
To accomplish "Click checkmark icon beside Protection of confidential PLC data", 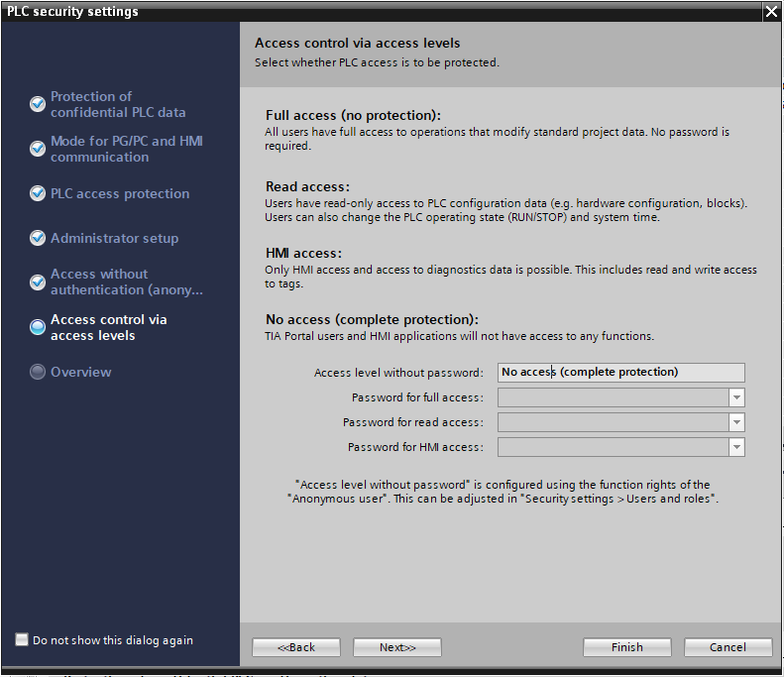I will pyautogui.click(x=38, y=104).
